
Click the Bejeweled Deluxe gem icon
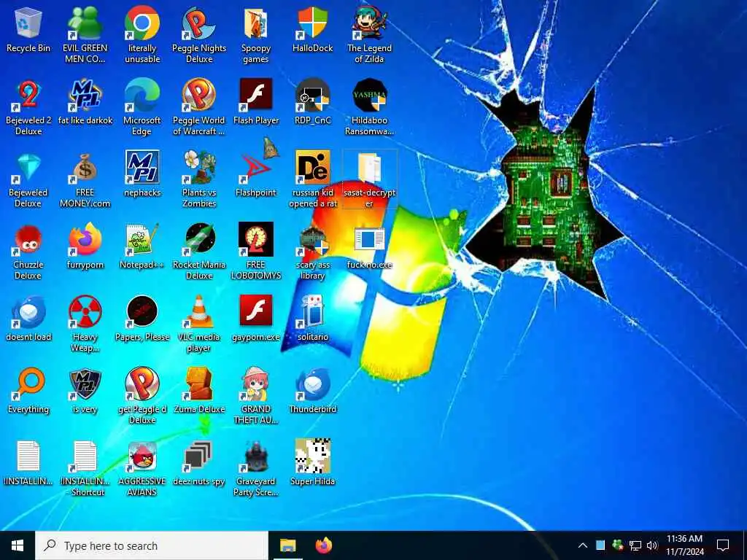(28, 179)
